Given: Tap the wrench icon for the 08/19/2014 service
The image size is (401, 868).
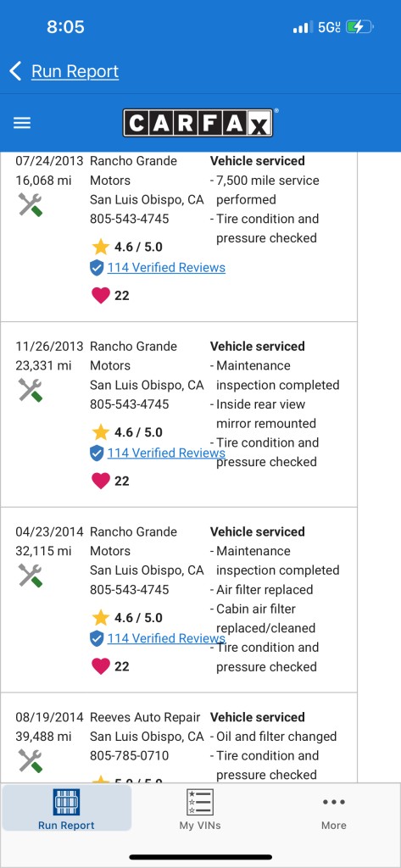Looking at the screenshot, I should click(x=30, y=761).
